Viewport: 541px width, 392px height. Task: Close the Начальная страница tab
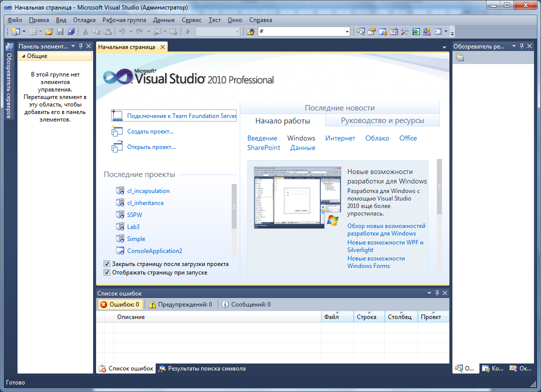(x=163, y=47)
